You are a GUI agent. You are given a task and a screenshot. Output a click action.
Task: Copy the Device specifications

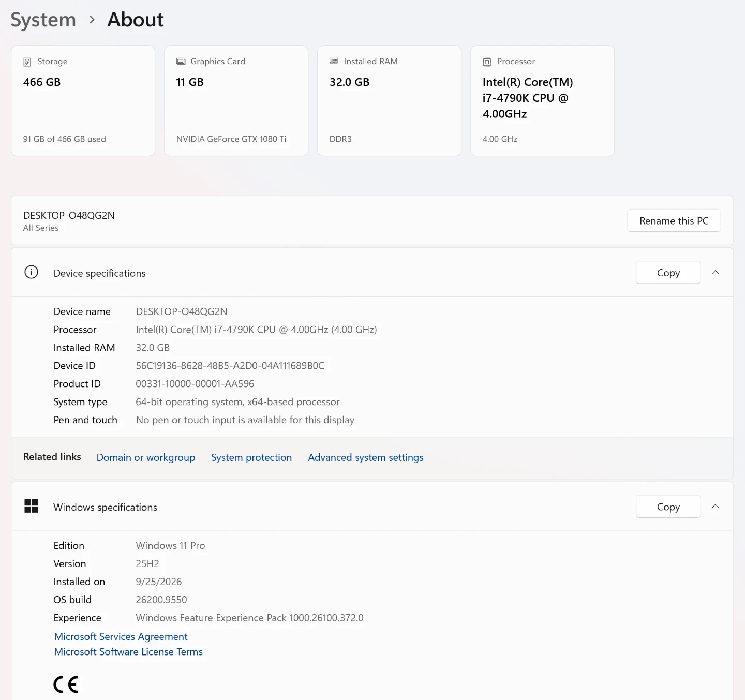(668, 273)
